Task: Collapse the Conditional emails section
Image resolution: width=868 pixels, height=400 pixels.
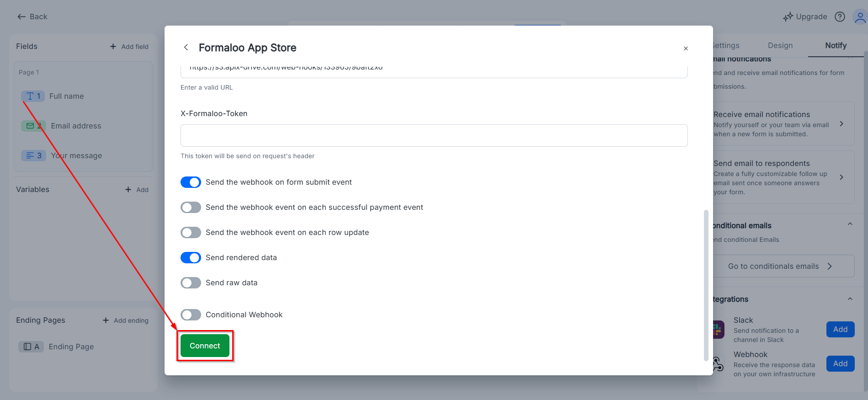Action: click(850, 224)
